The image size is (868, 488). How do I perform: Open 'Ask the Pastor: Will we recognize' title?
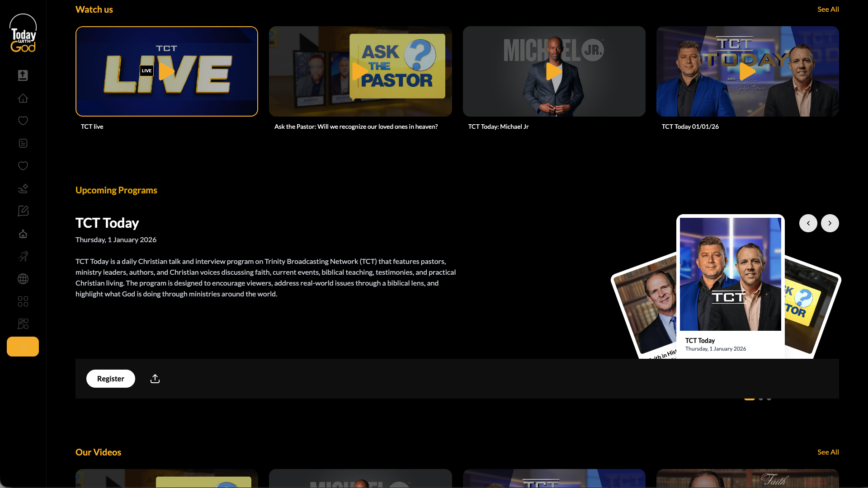[x=356, y=127]
